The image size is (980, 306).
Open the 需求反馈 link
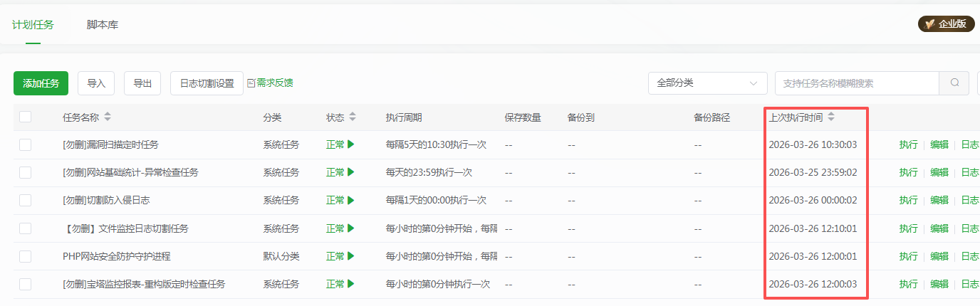270,83
